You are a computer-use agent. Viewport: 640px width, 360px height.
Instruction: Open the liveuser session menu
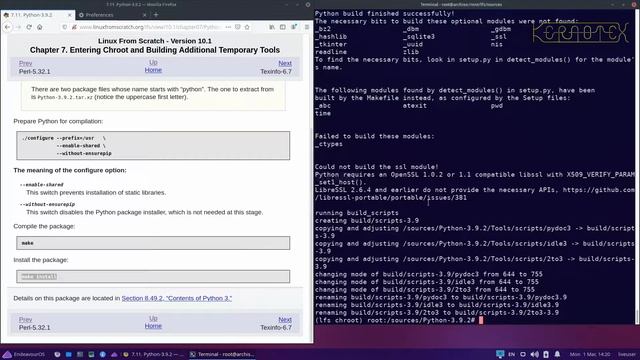[627, 354]
